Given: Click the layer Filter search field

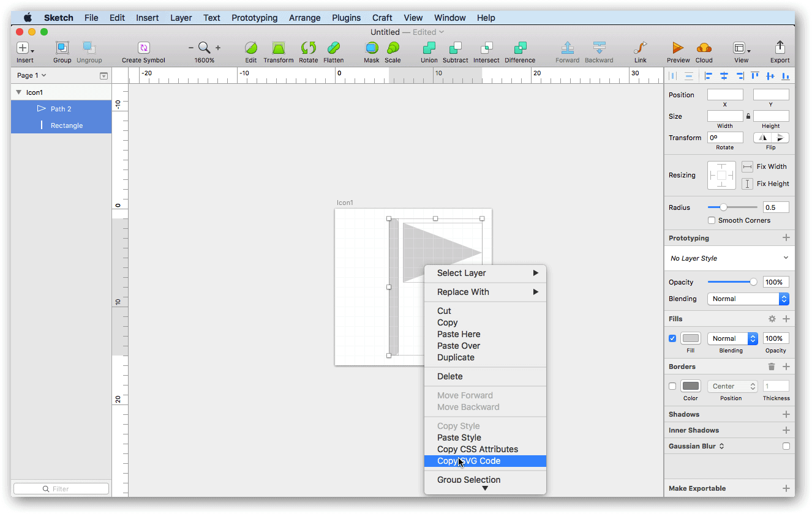Looking at the screenshot, I should pyautogui.click(x=61, y=489).
